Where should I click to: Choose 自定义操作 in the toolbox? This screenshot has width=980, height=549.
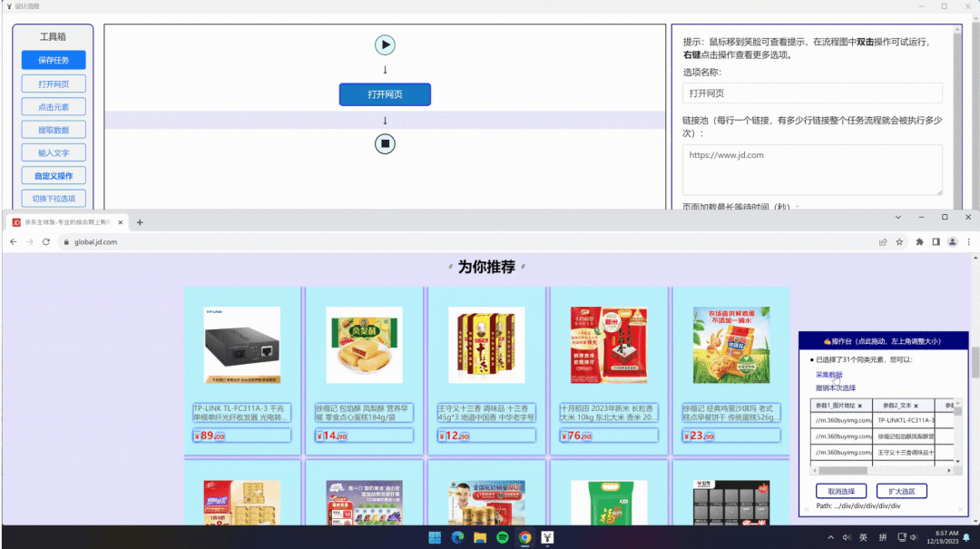54,176
